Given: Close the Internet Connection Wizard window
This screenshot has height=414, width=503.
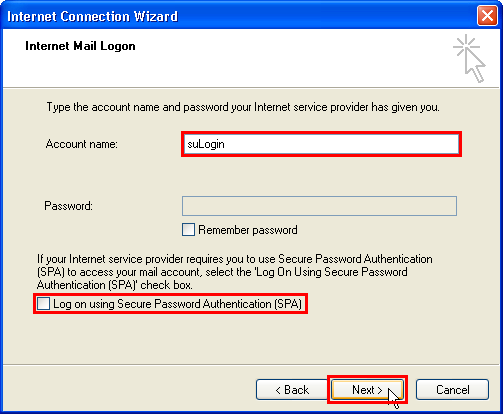Looking at the screenshot, I should click(x=487, y=16).
